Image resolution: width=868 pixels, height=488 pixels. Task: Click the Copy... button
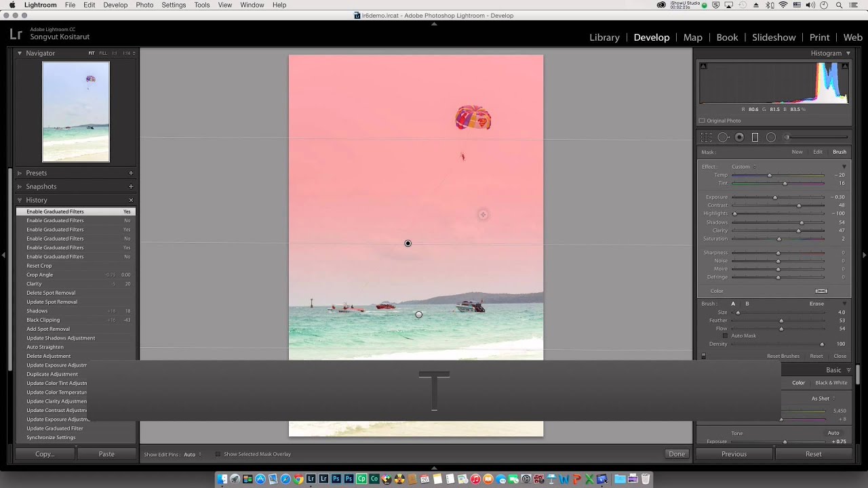(x=45, y=454)
